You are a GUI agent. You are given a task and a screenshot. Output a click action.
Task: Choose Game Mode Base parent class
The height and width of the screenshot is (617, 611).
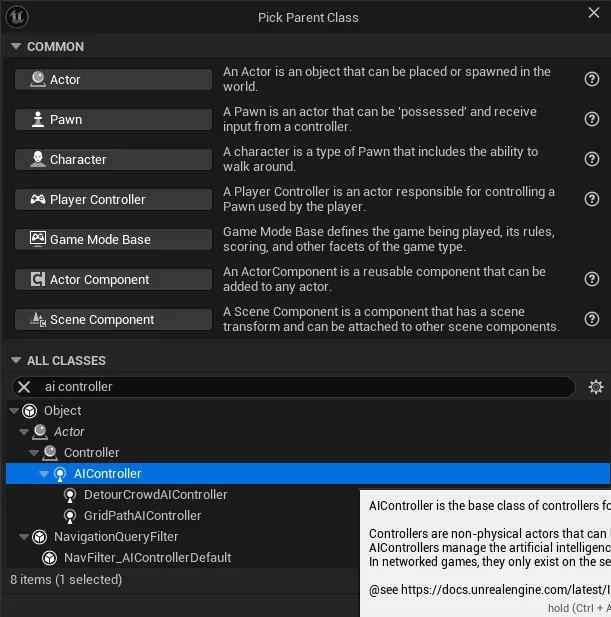pyautogui.click(x=113, y=239)
